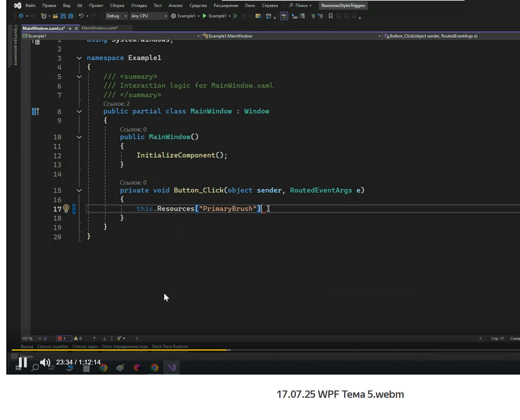This screenshot has height=420, width=520.
Task: Open the Список задач panel tab
Action: [85, 346]
